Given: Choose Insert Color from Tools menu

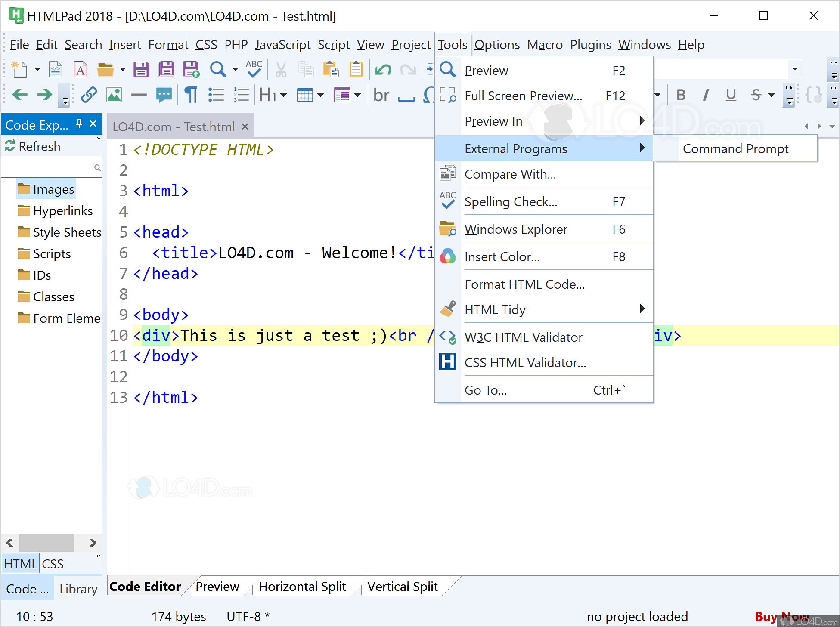Looking at the screenshot, I should click(502, 257).
